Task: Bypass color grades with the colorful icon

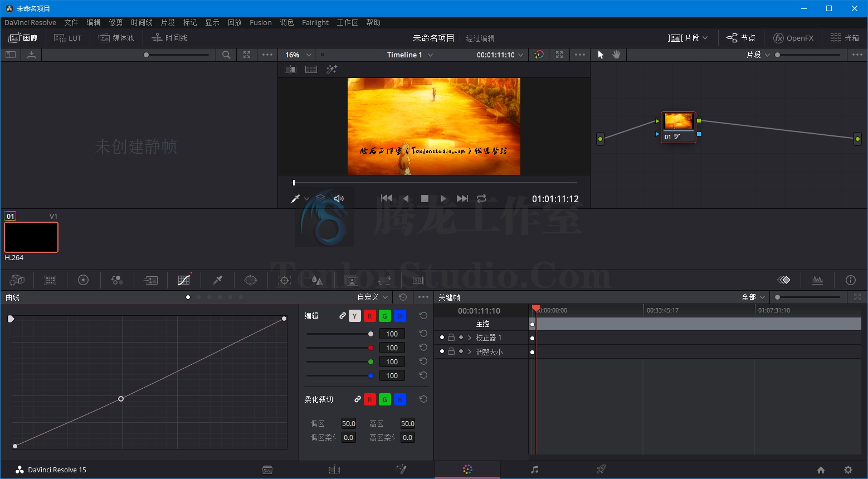Action: [539, 55]
